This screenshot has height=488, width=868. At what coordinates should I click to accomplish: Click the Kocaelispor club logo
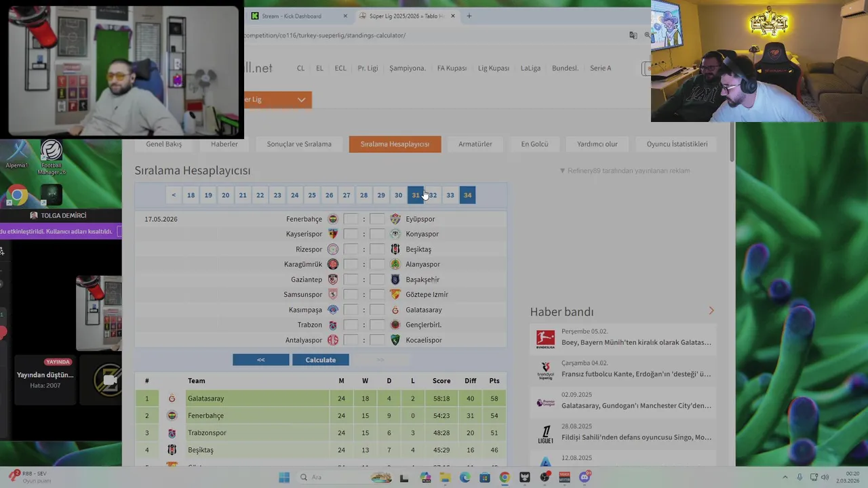click(395, 340)
